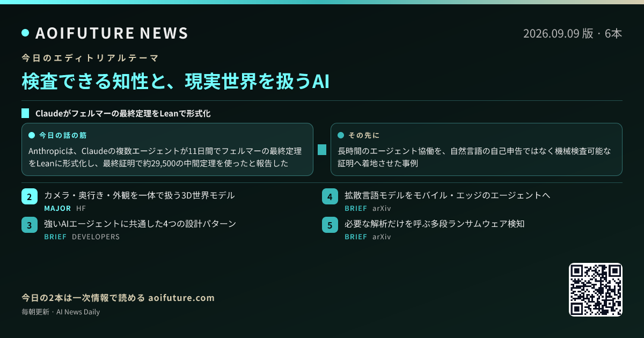
Task: Select the number 5 story badge
Action: (x=330, y=225)
